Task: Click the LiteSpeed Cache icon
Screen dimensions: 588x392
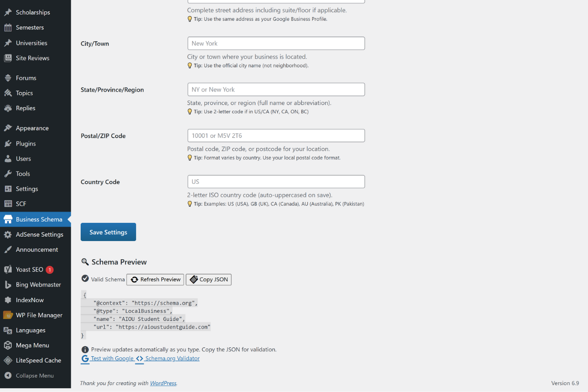Action: (x=8, y=361)
